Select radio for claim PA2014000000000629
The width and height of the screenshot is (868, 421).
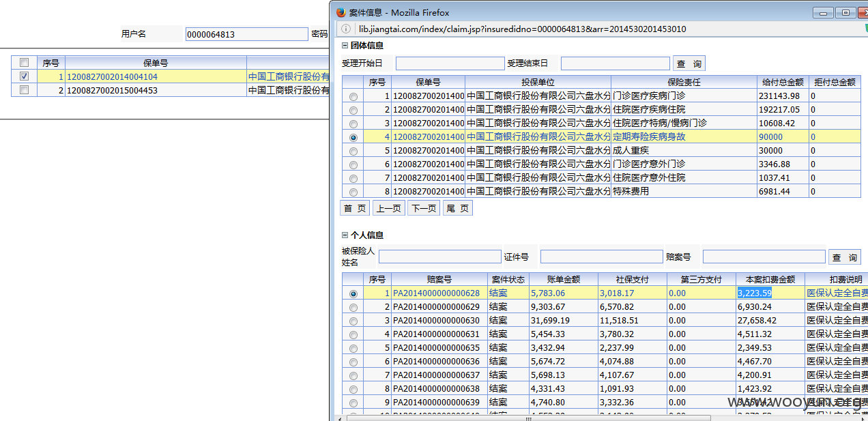353,308
